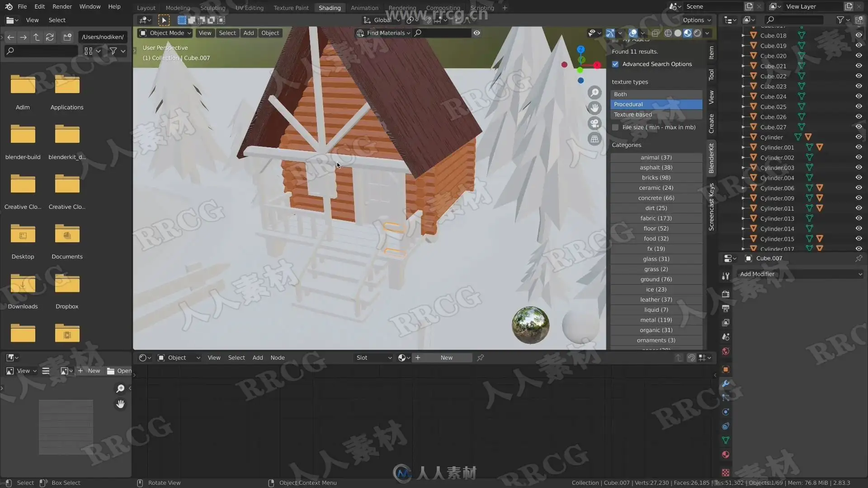
Task: Open the Object Mode dropdown
Action: 166,33
